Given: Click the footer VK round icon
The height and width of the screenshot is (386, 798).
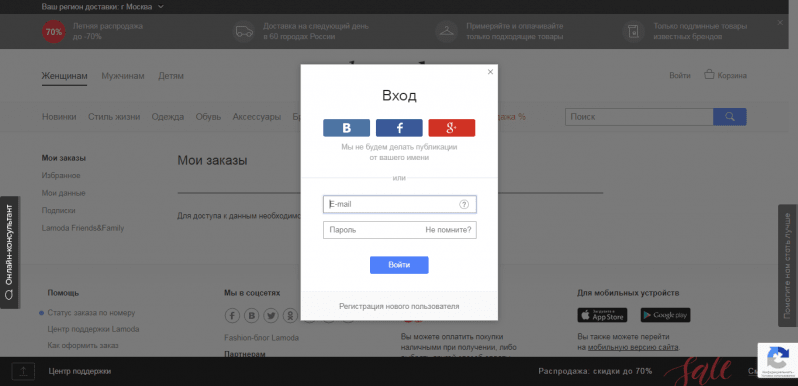Looking at the screenshot, I should (x=251, y=315).
